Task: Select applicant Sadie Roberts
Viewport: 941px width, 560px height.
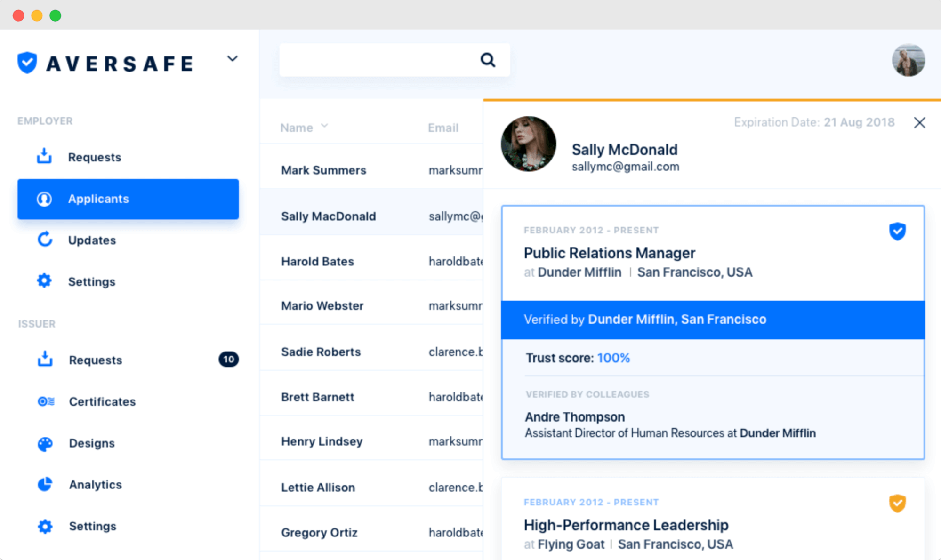Action: click(x=321, y=352)
